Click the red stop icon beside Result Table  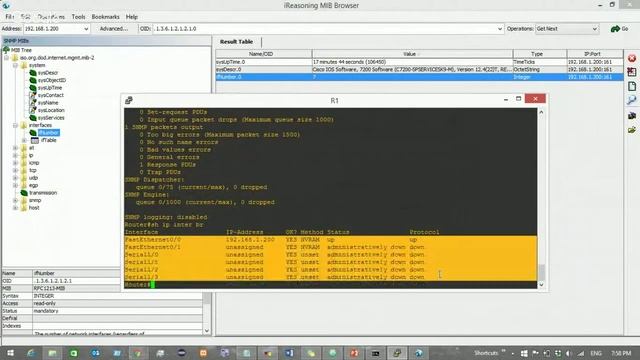coord(632,58)
